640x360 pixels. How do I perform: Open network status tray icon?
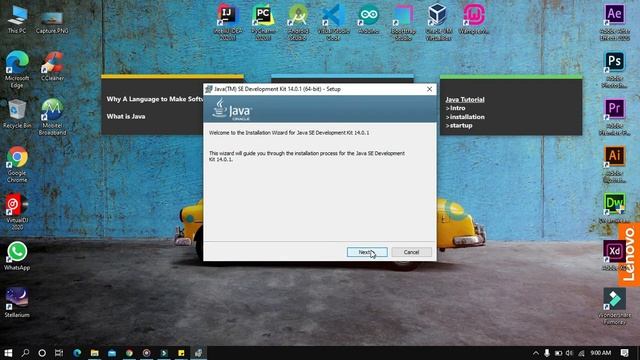pyautogui.click(x=581, y=353)
